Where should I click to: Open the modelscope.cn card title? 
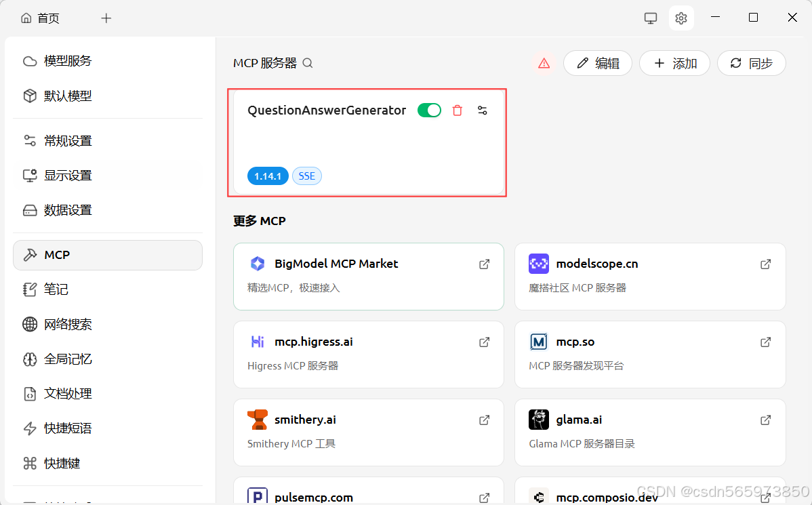pyautogui.click(x=597, y=264)
